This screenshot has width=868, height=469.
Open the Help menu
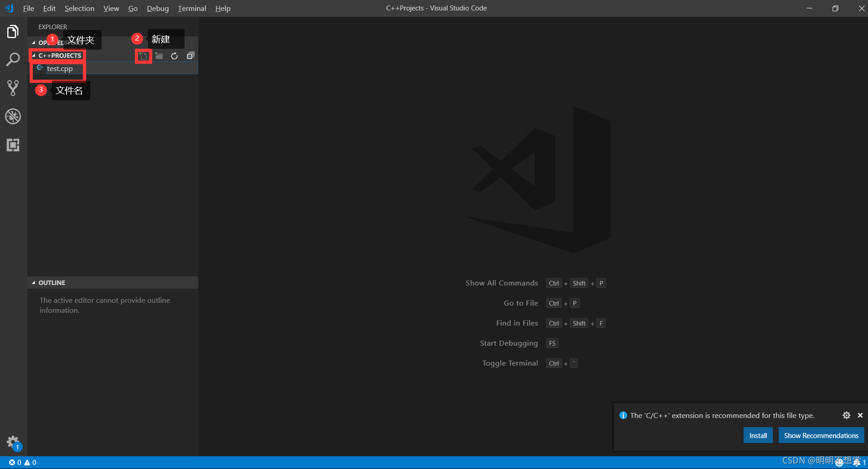click(223, 8)
